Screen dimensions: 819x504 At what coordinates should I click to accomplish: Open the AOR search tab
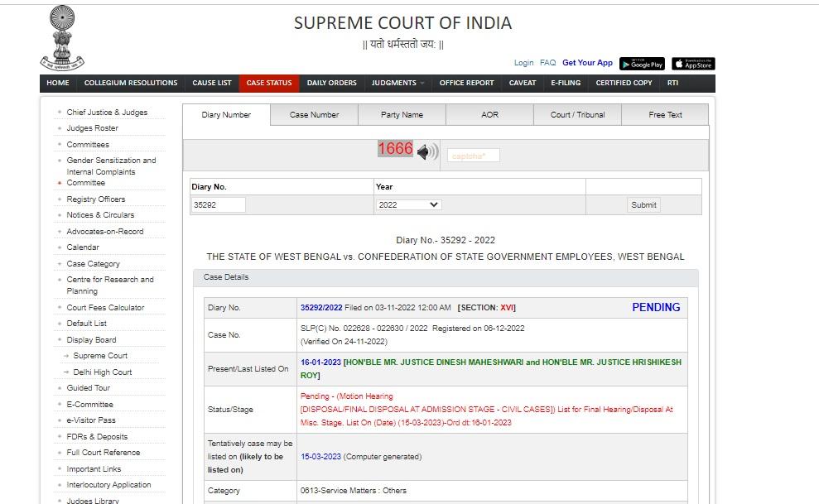tap(489, 115)
